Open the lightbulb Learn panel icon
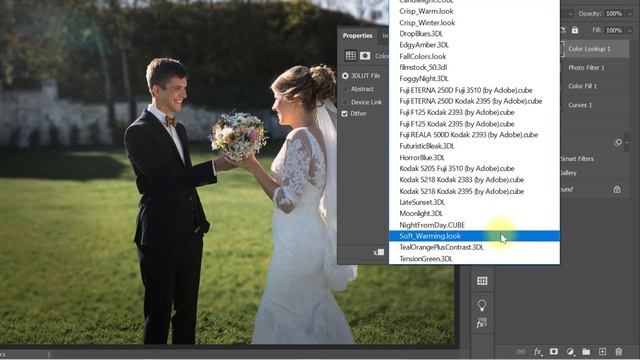Image resolution: width=640 pixels, height=360 pixels. 482,305
